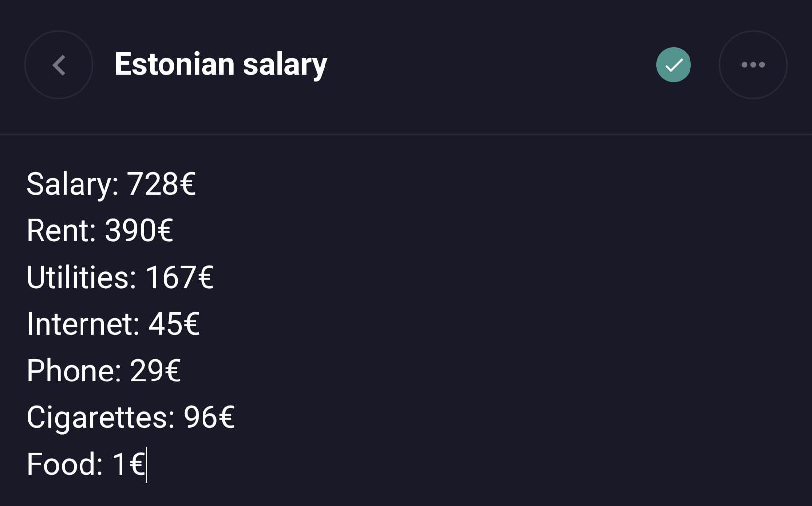This screenshot has width=812, height=506.
Task: Place cursor on the Phone label
Action: point(73,371)
